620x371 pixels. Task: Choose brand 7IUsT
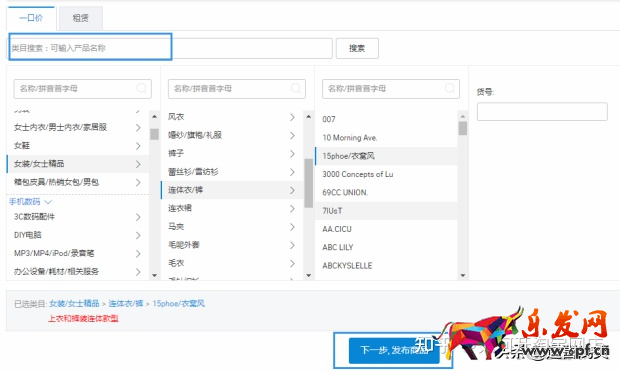pos(386,211)
